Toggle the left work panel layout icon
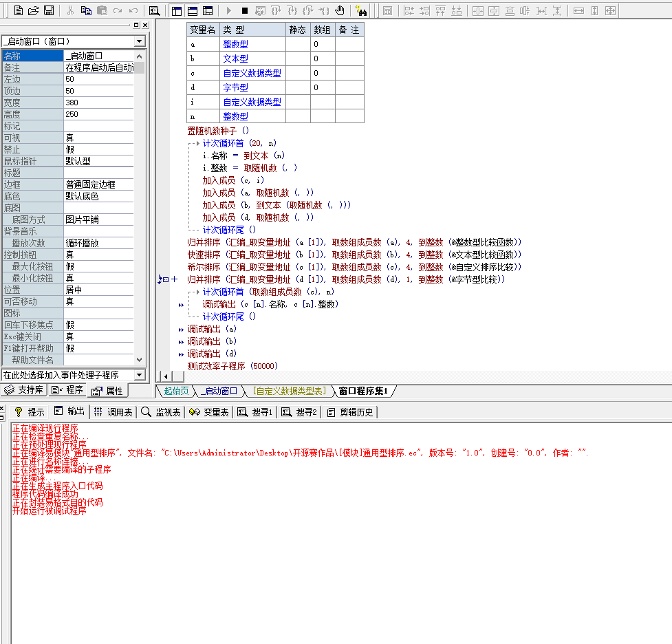This screenshot has width=672, height=644. [177, 10]
